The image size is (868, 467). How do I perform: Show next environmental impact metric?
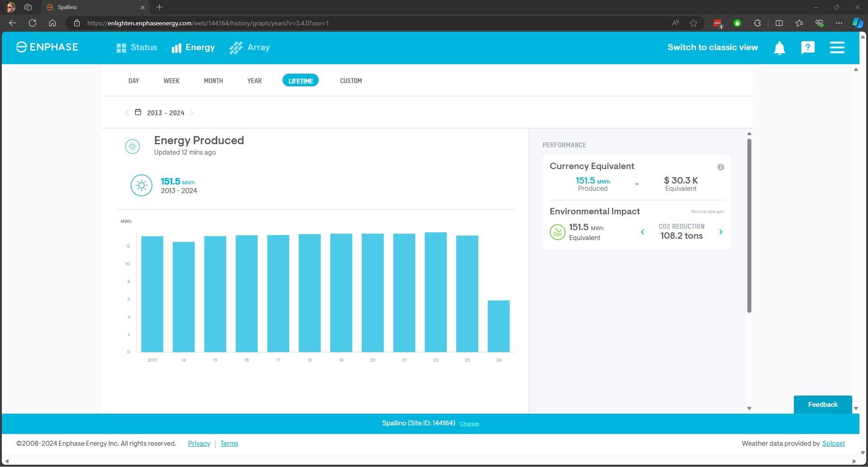(721, 232)
